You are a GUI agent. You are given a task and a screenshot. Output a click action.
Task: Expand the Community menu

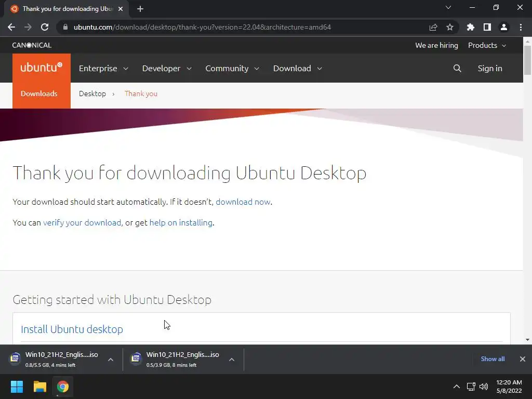click(232, 68)
